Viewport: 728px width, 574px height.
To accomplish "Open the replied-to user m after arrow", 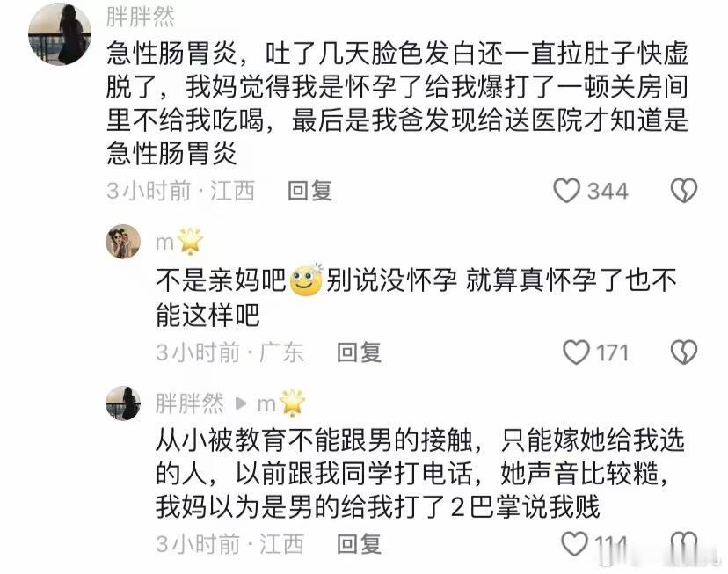I will [x=282, y=403].
